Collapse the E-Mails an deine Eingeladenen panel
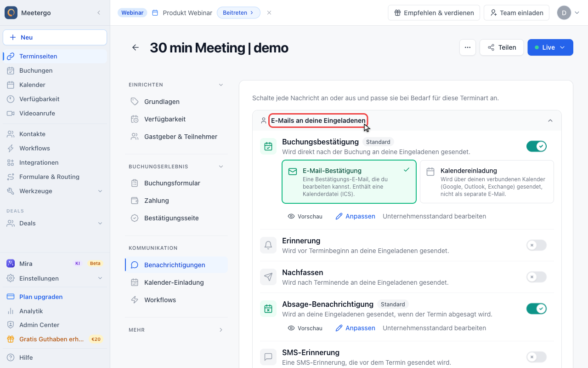This screenshot has height=368, width=588. click(x=550, y=121)
